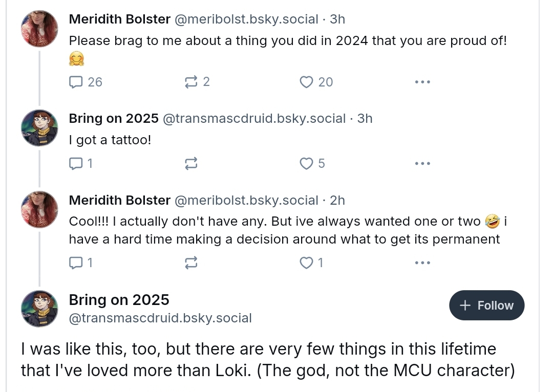View Bring on 2025 avatar beside the Follow button
This screenshot has height=392, width=553.
point(39,309)
